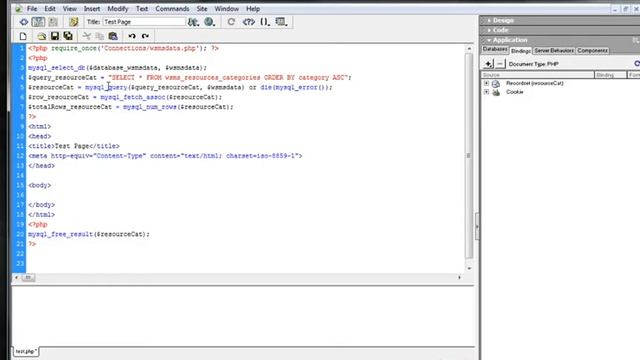
Task: Open the Help menu
Action: pyautogui.click(x=253, y=9)
